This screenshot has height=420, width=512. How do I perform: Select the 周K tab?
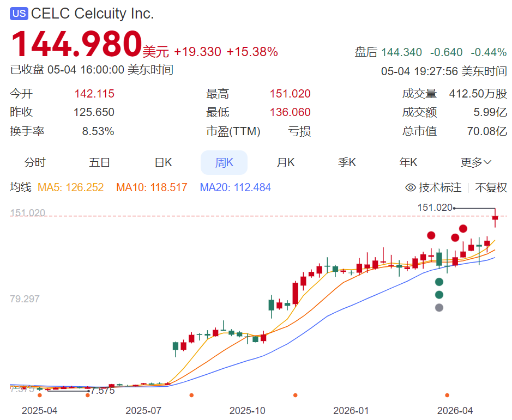coord(224,162)
